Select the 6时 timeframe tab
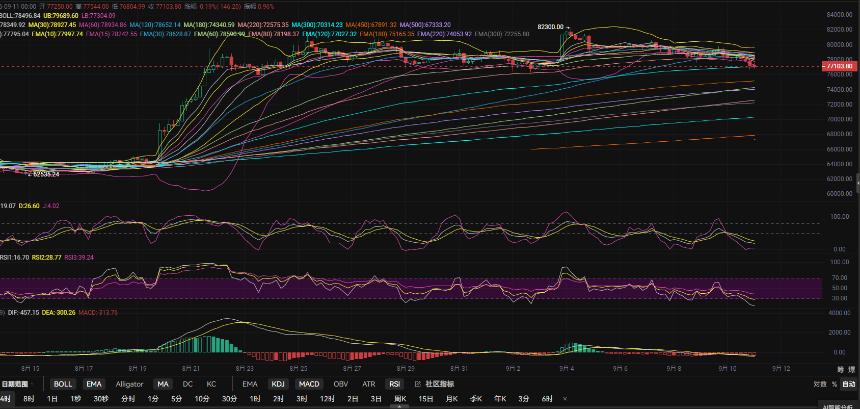Screen dimensions: 860x409 pyautogui.click(x=547, y=399)
